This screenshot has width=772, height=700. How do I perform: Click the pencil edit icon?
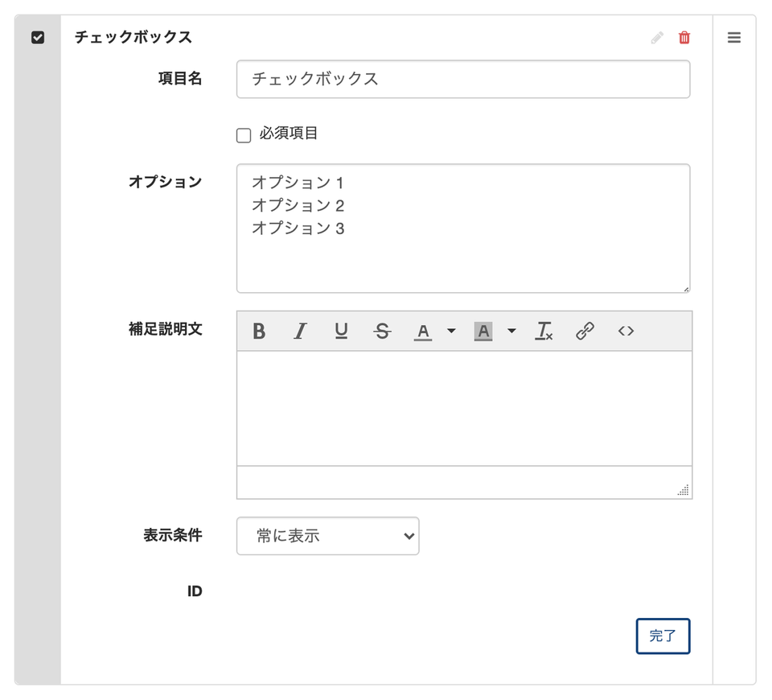click(x=657, y=38)
